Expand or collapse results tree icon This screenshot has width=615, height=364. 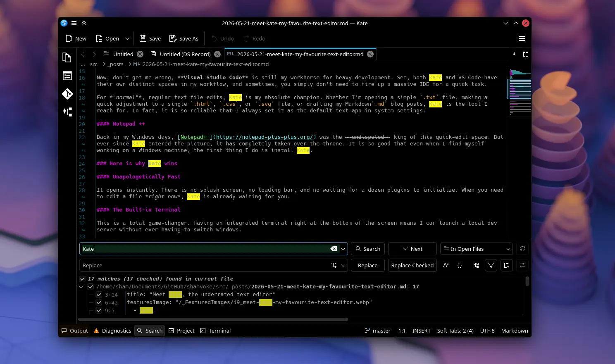point(476,265)
